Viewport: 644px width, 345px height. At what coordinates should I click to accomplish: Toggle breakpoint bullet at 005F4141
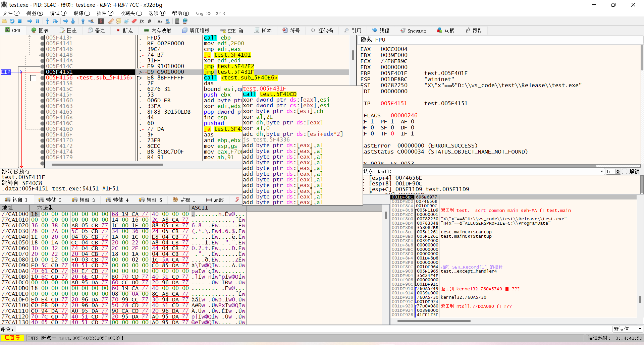click(x=42, y=44)
